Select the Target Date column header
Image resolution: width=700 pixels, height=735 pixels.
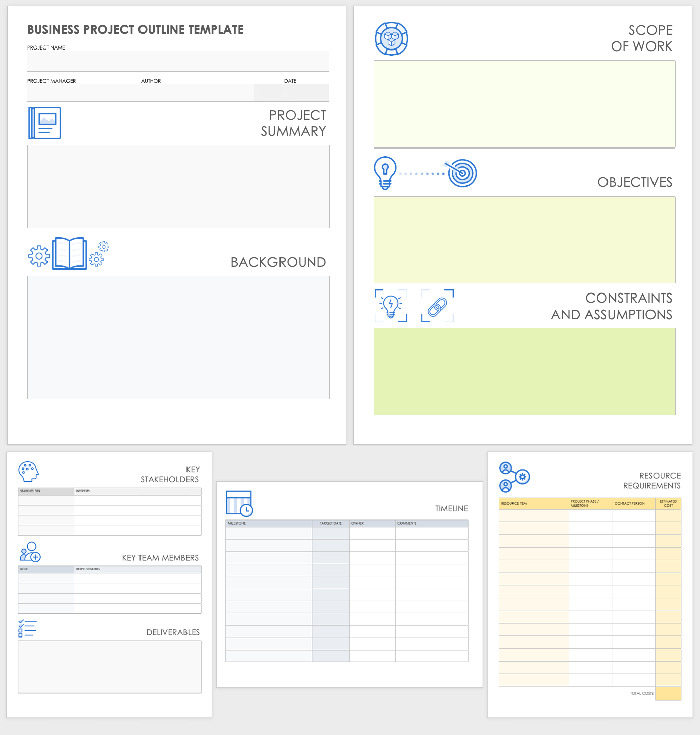point(331,523)
